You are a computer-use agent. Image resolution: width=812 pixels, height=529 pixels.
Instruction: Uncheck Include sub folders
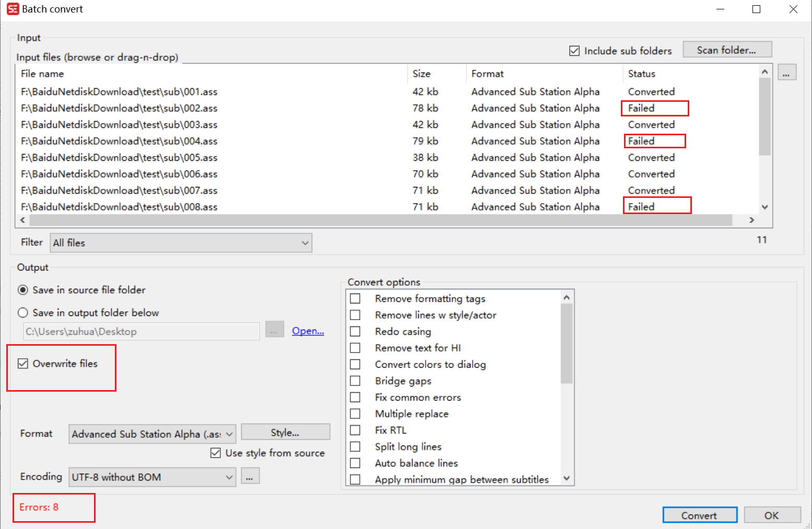click(x=574, y=51)
